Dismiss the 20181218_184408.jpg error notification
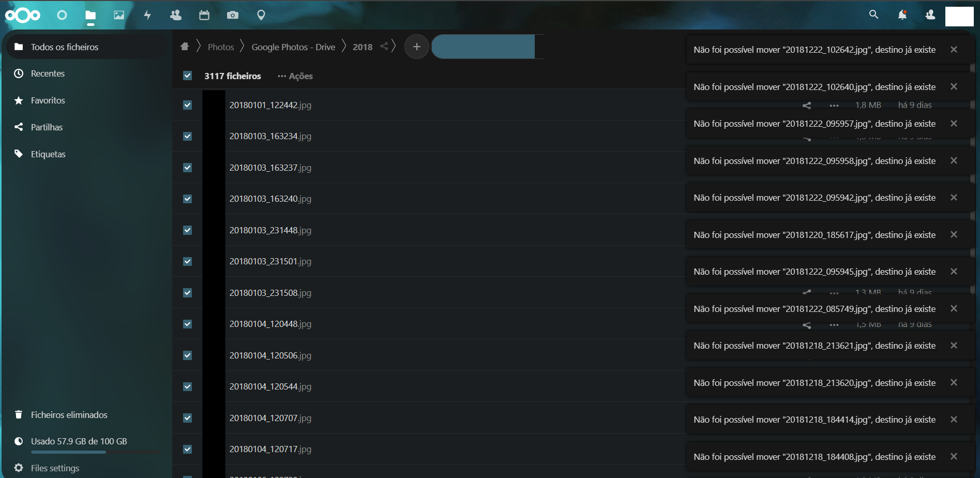 pos(954,457)
